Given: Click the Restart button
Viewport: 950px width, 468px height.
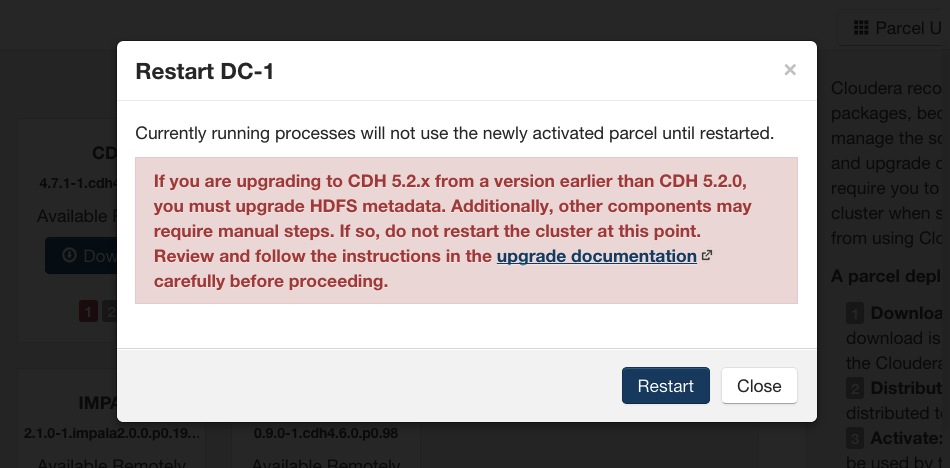Looking at the screenshot, I should point(665,386).
